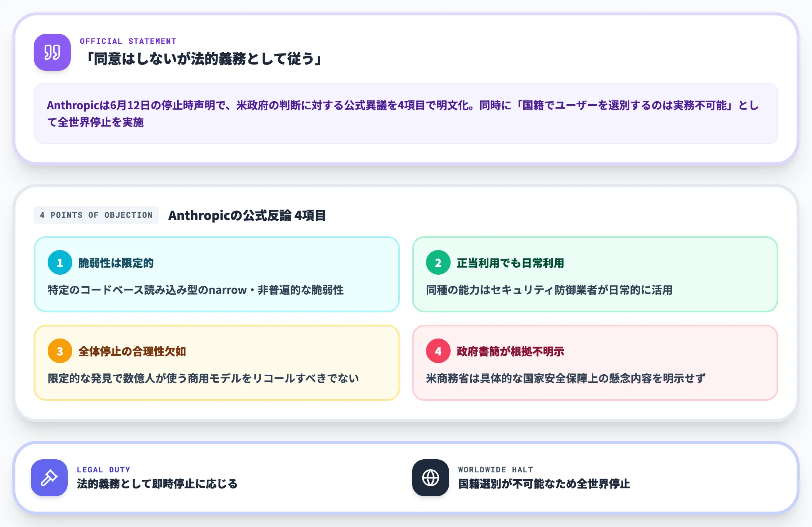812x527 pixels.
Task: Click text 法的義務として即時停止に応じる
Action: [157, 484]
